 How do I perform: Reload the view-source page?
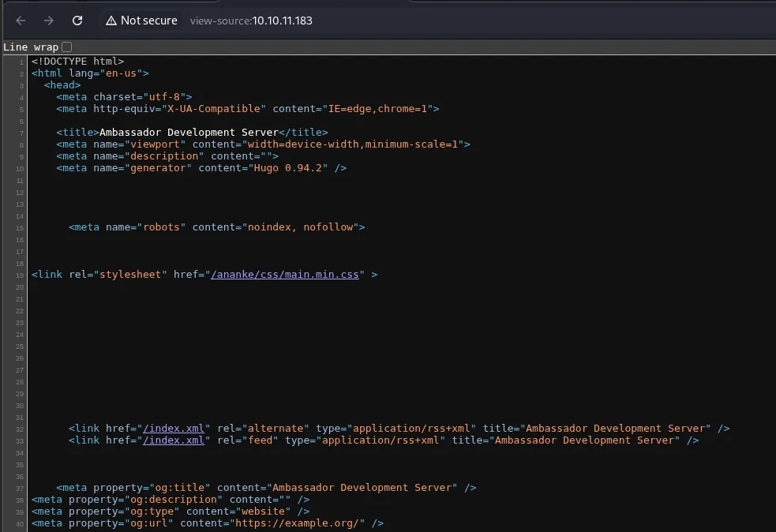(77, 21)
